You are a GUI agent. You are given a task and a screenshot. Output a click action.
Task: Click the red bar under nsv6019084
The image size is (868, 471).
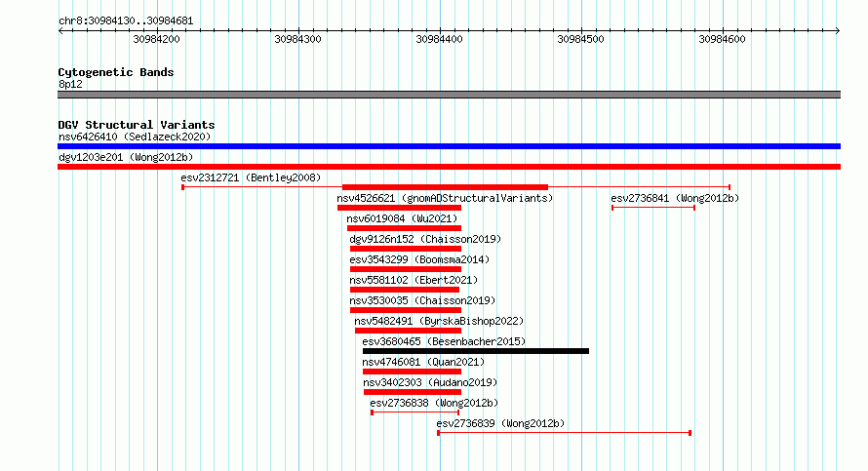[x=404, y=228]
